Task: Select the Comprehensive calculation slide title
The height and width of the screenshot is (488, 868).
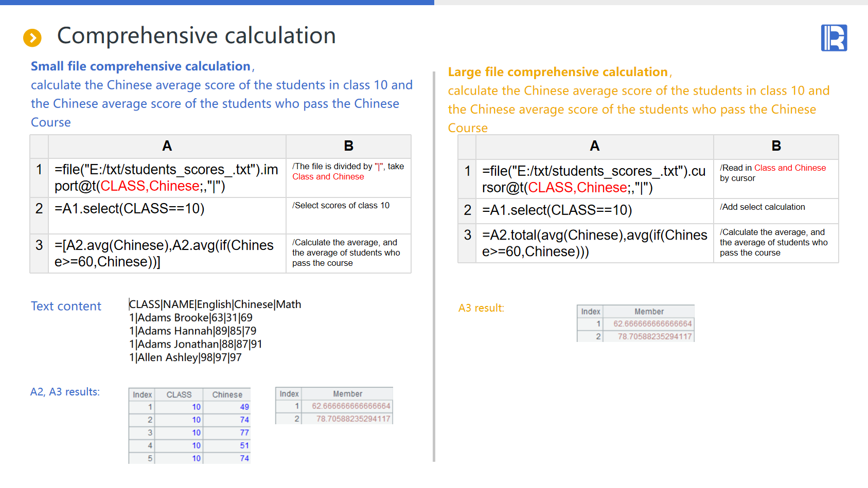Action: pos(196,36)
